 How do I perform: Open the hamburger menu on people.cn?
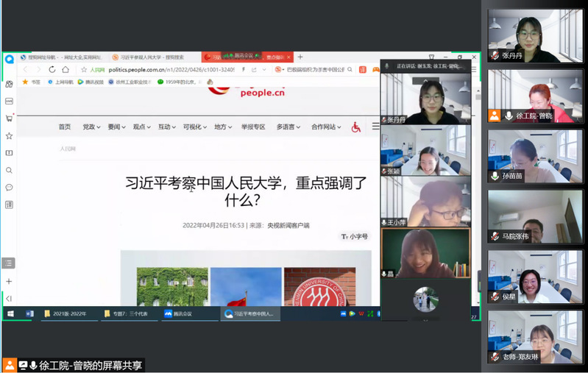pyautogui.click(x=375, y=127)
